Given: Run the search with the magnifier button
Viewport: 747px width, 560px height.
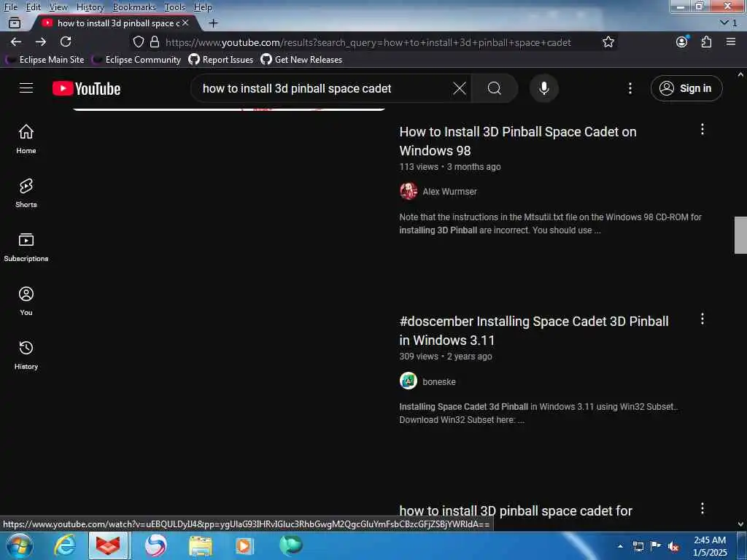Looking at the screenshot, I should [x=494, y=88].
